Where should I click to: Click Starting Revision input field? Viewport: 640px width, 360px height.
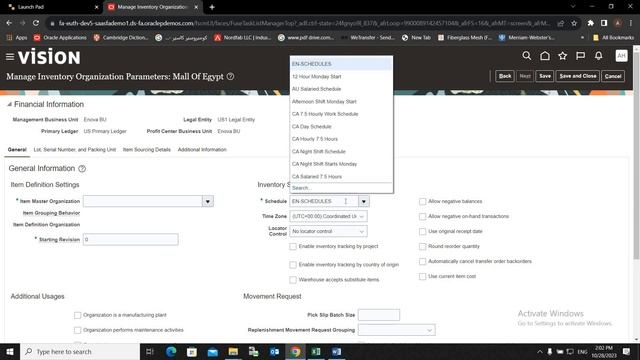tap(131, 240)
